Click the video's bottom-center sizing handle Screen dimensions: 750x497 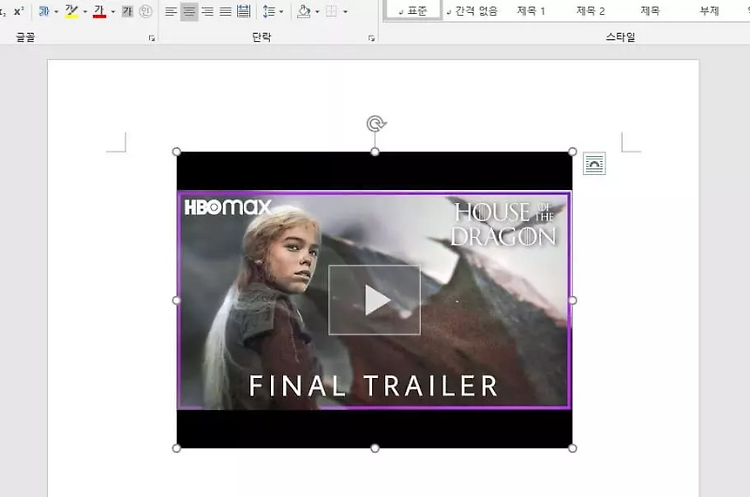point(375,448)
